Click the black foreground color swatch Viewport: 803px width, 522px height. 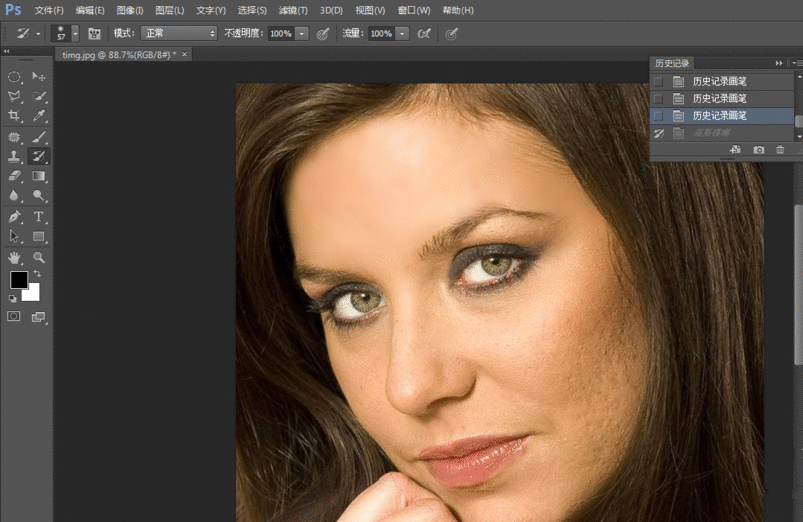click(x=19, y=280)
